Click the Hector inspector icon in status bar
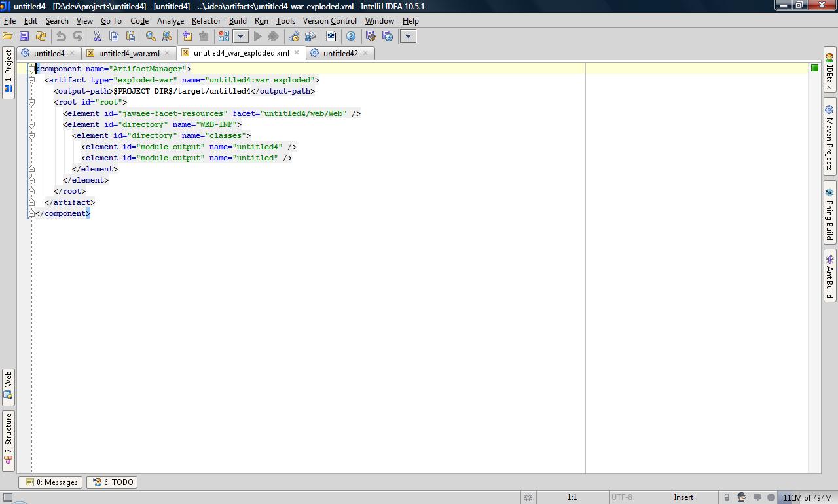Viewport: 838px width, 504px height. click(742, 497)
